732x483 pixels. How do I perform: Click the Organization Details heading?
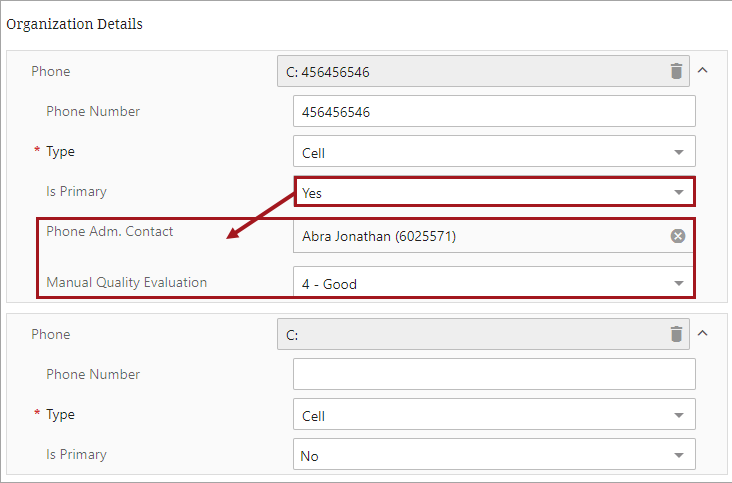click(x=75, y=23)
